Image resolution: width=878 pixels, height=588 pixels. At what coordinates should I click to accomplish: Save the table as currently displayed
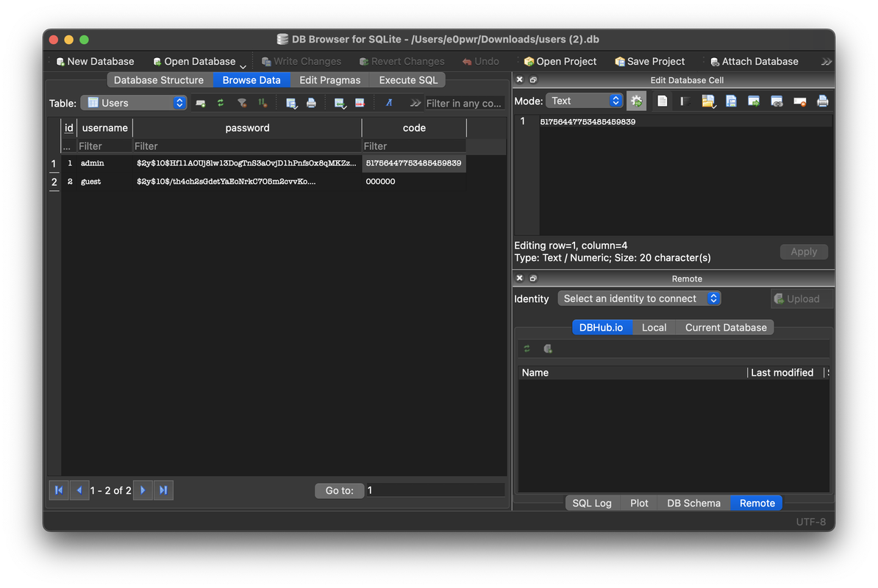tap(291, 103)
